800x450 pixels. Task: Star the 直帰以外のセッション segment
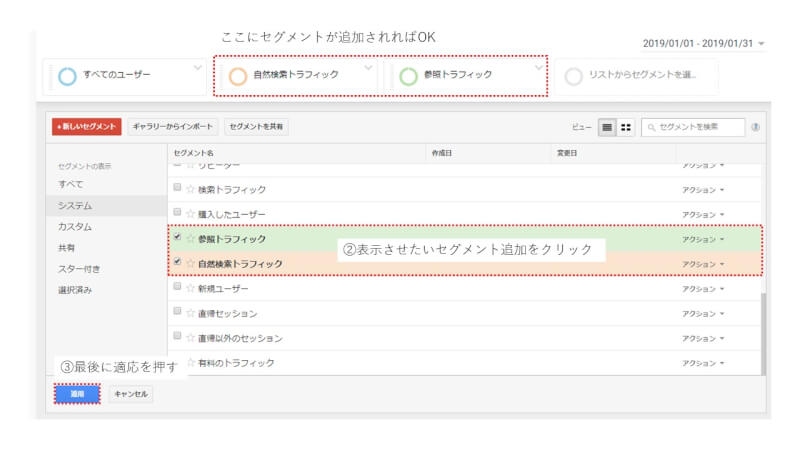tap(190, 338)
